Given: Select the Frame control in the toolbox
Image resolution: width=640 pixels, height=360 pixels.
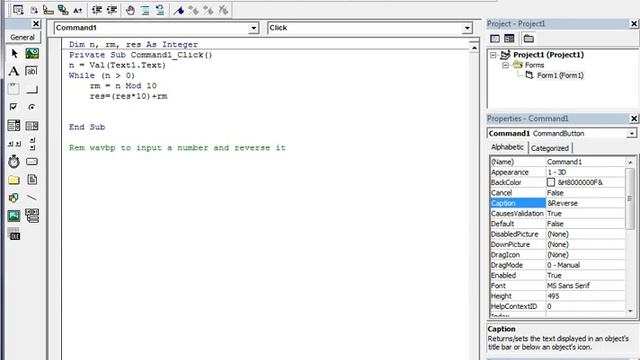Looking at the screenshot, I should (x=13, y=89).
